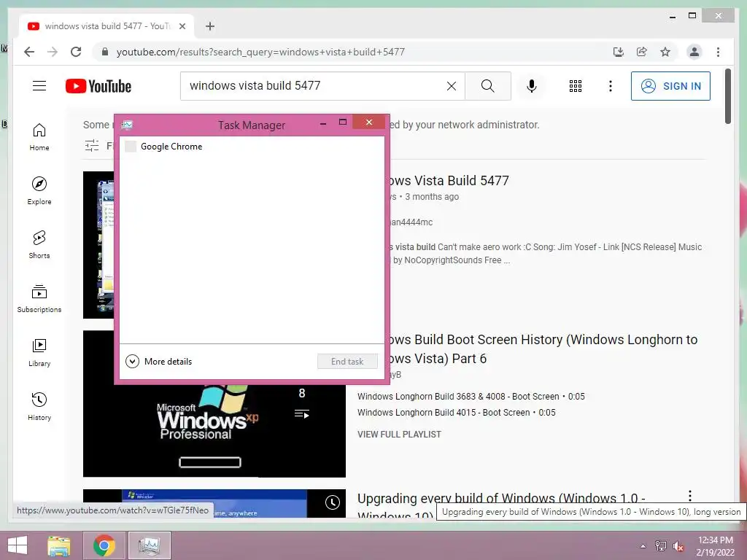
Task: Open Upgrading every build of Windows video
Action: [501, 499]
